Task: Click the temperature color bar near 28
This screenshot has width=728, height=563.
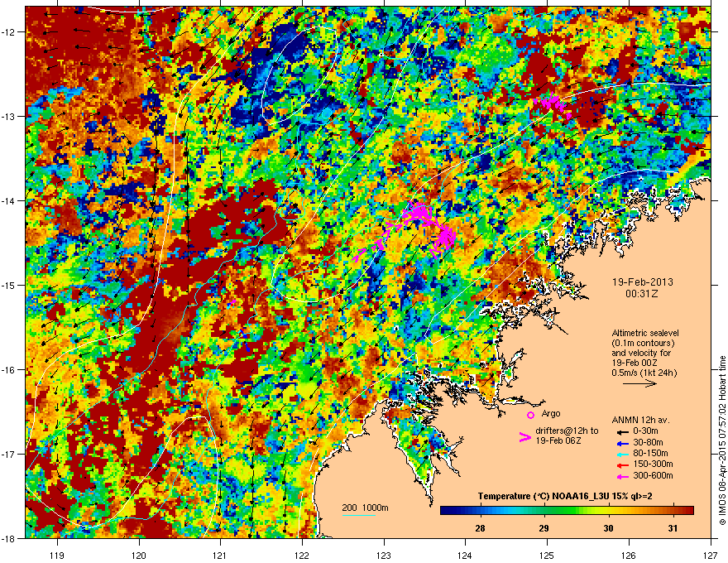Action: [x=480, y=510]
